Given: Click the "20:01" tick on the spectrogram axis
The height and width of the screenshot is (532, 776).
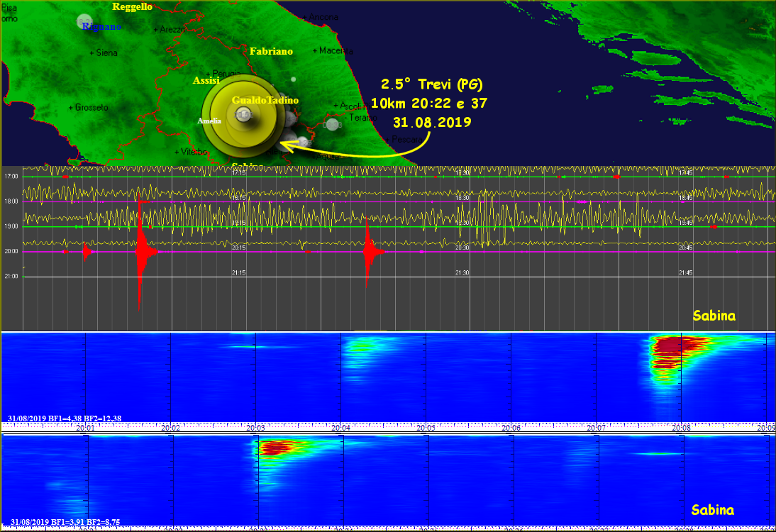Looking at the screenshot, I should point(85,428).
